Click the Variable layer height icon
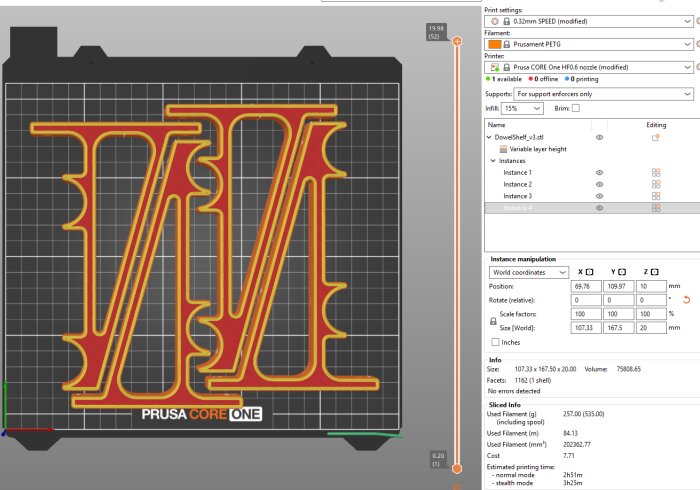Image resolution: width=700 pixels, height=490 pixels. click(x=503, y=149)
